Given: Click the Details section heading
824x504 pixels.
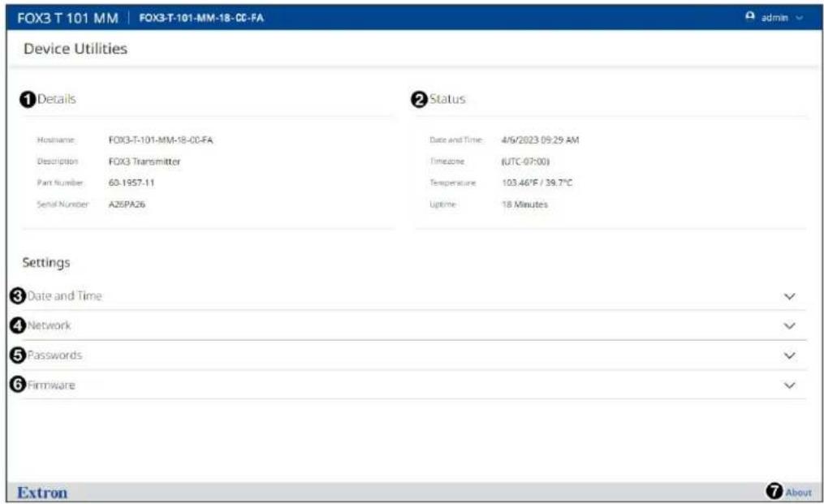Looking at the screenshot, I should click(x=56, y=99).
